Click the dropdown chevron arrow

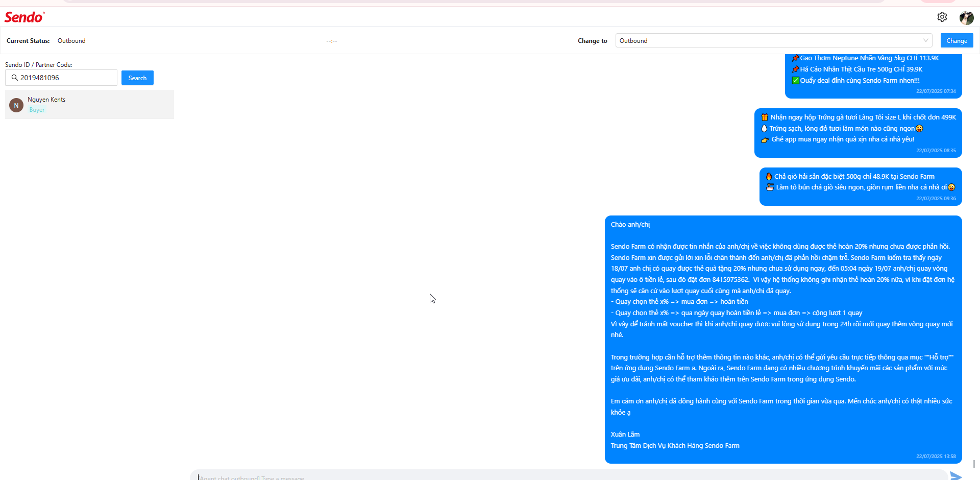point(925,40)
